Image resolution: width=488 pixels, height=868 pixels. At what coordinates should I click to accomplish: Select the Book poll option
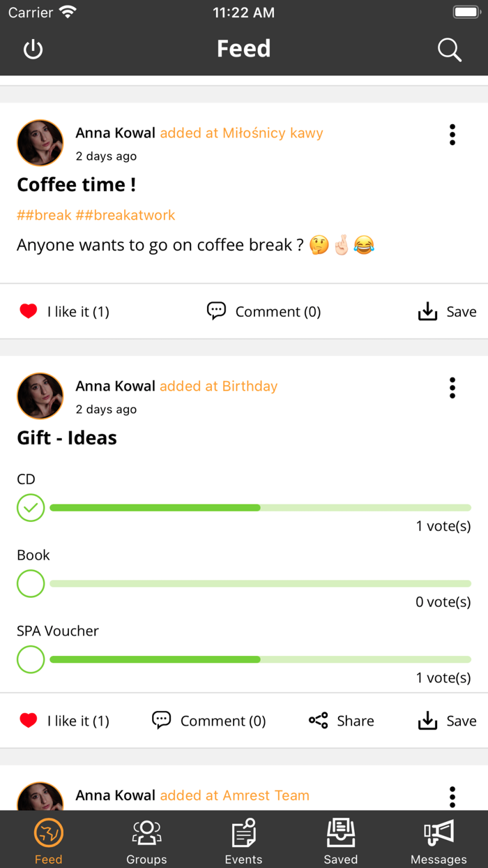click(31, 583)
